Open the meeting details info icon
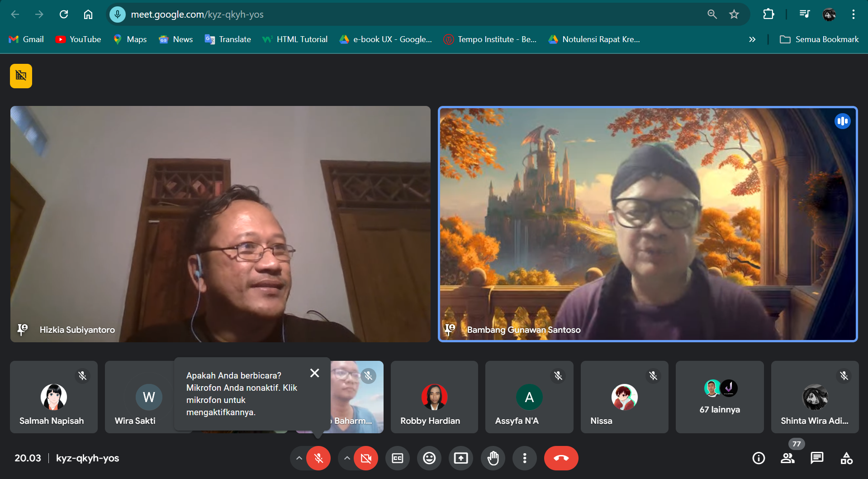868x479 pixels. (x=759, y=458)
